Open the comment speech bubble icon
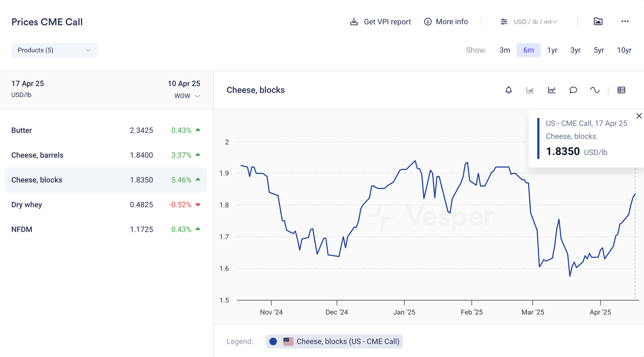Viewport: 644px width, 357px height. tap(573, 90)
